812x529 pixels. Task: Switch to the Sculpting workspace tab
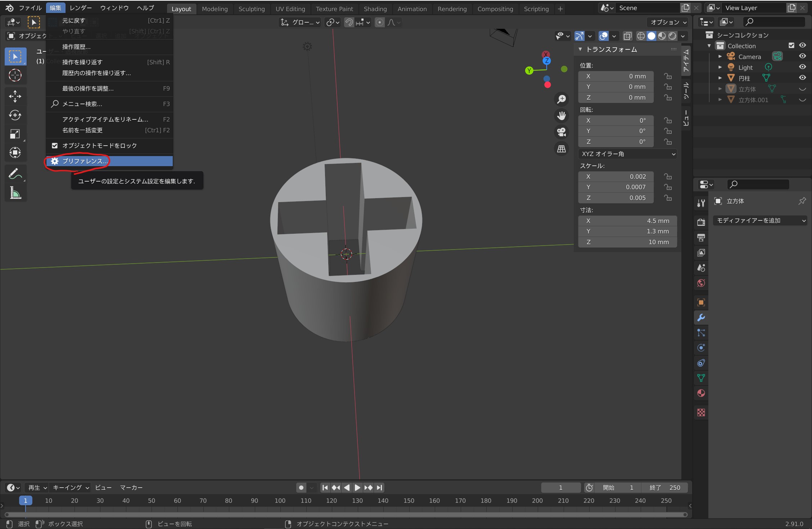[x=251, y=9]
